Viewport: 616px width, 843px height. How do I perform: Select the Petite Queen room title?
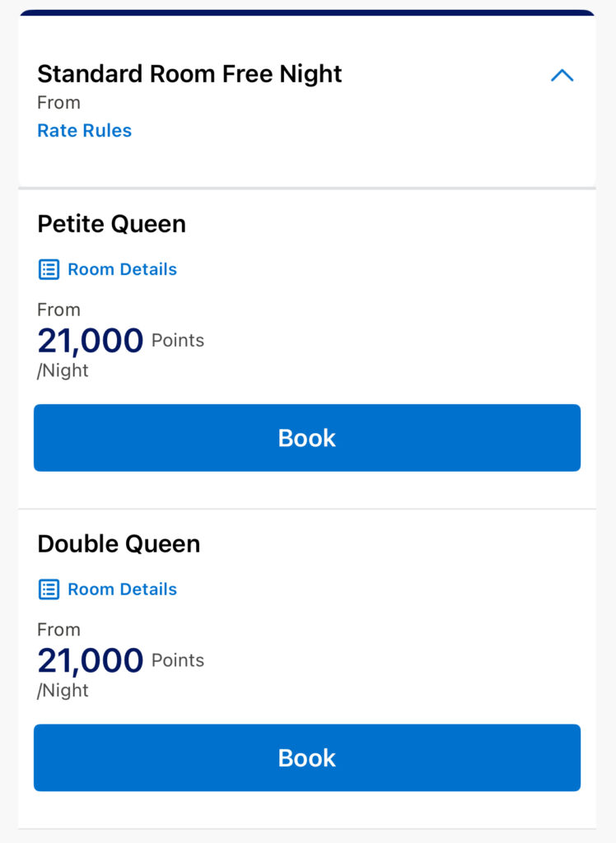(x=111, y=224)
